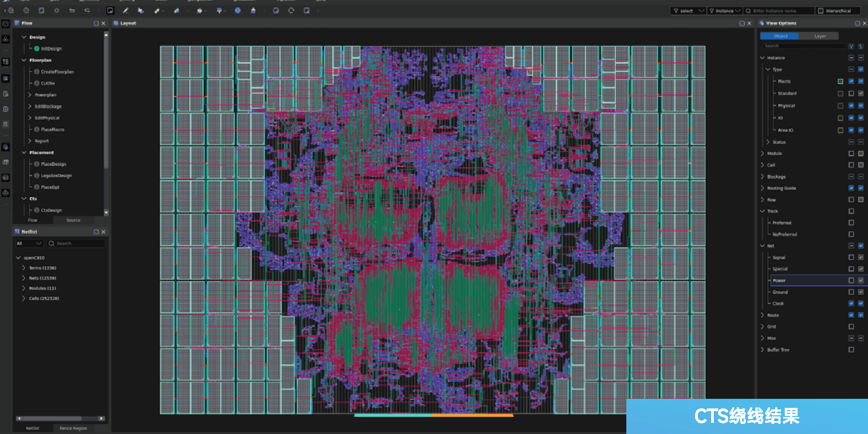Viewport: 868px width, 434px height.
Task: Toggle visibility checkbox for Macro
Action: 851,82
